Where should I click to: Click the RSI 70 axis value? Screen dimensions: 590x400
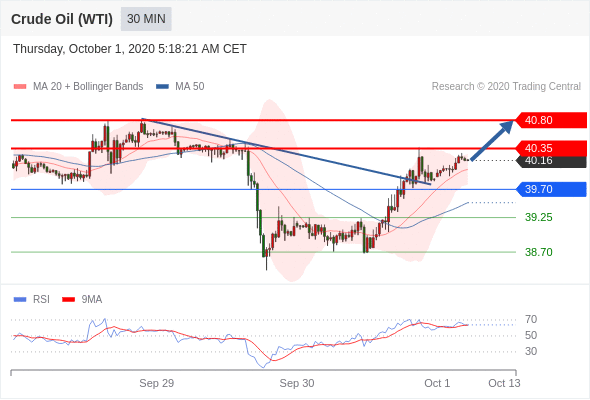[x=531, y=319]
